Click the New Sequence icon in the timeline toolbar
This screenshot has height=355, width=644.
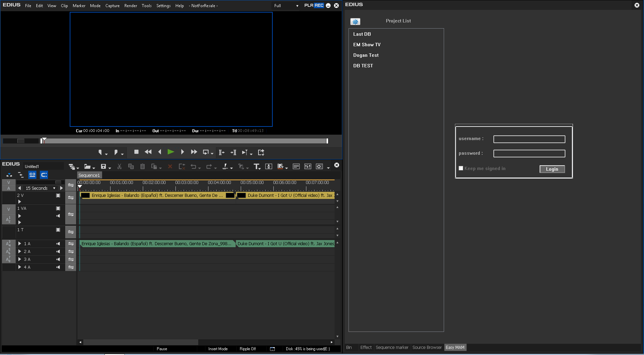click(71, 167)
